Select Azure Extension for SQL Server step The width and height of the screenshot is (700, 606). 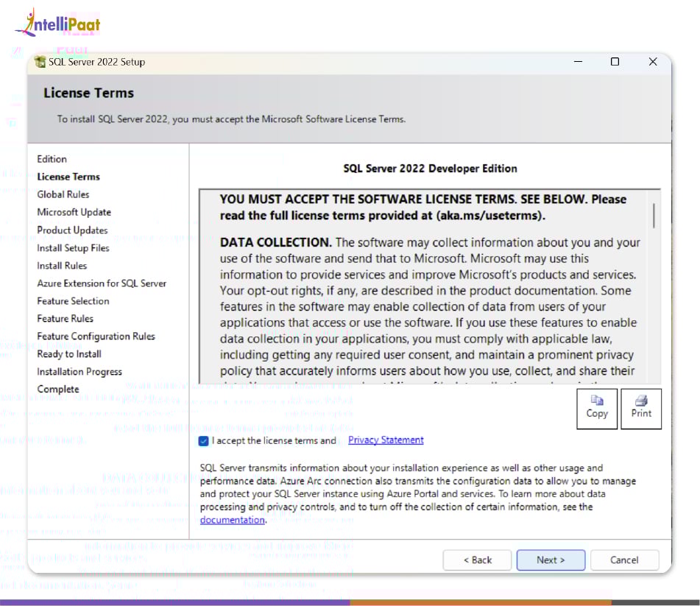[x=102, y=283]
